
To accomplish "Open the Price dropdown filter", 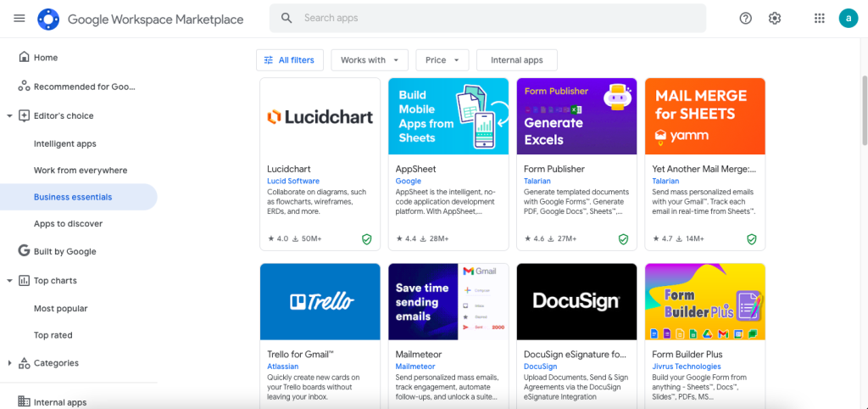I will (x=442, y=60).
